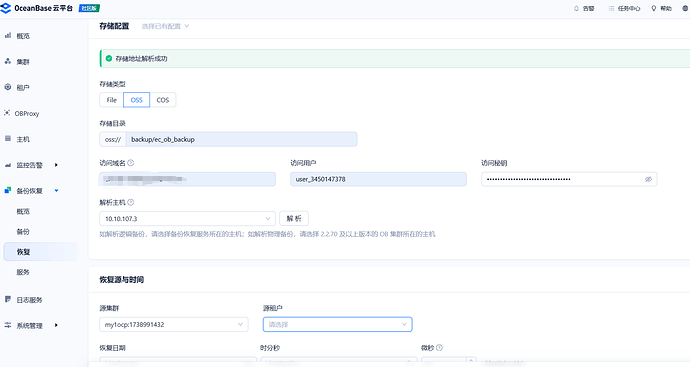Open the source tenant dropdown
Viewport: 690px width, 367px height.
(338, 324)
